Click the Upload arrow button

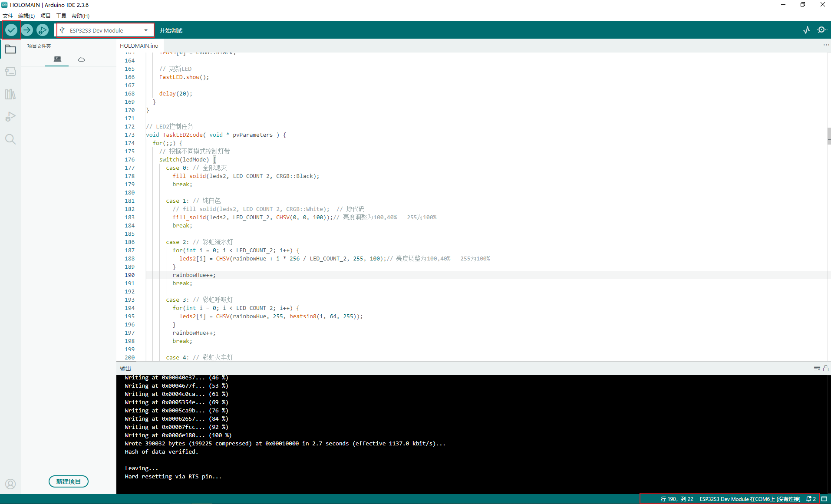pos(27,30)
